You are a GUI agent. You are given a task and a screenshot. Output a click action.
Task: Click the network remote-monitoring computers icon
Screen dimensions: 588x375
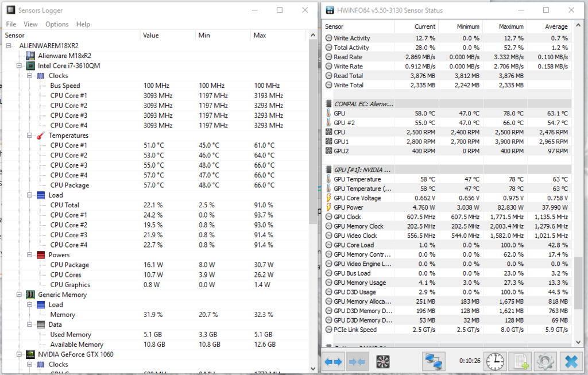click(x=434, y=361)
